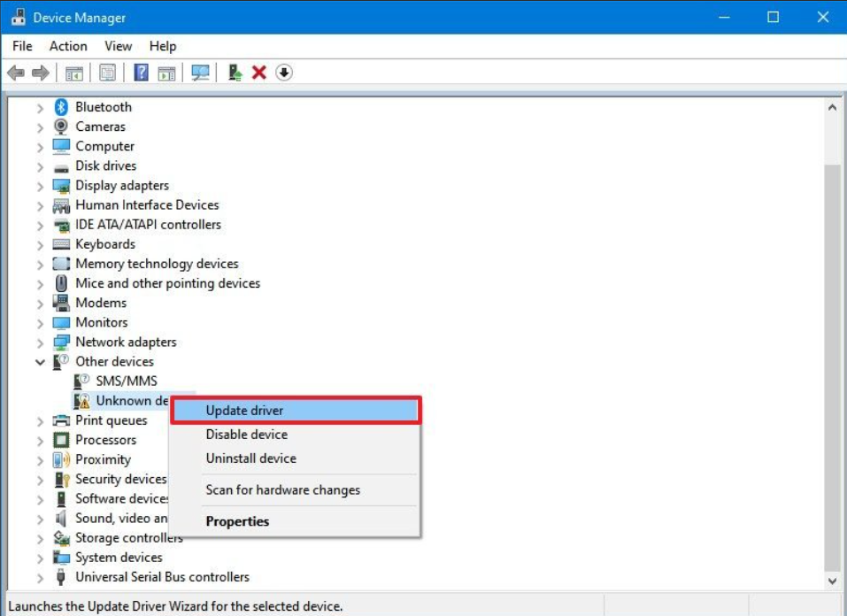Click the Back arrow in the toolbar
Image resolution: width=847 pixels, height=616 pixels.
pos(16,73)
